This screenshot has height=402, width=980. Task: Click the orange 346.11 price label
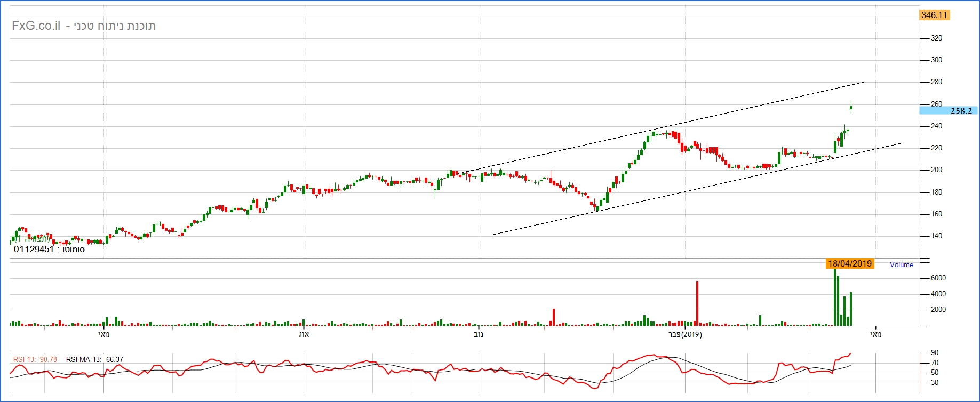coord(934,15)
